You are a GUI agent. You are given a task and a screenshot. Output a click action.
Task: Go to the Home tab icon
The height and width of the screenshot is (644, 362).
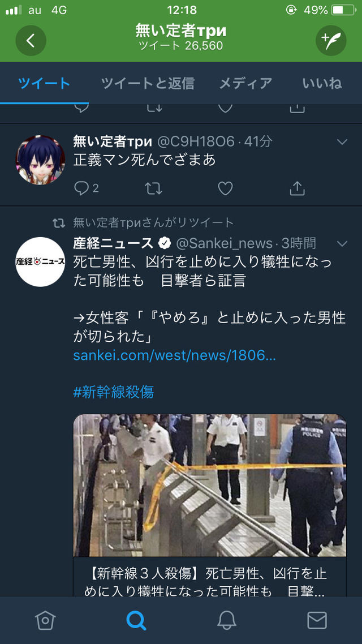45,620
